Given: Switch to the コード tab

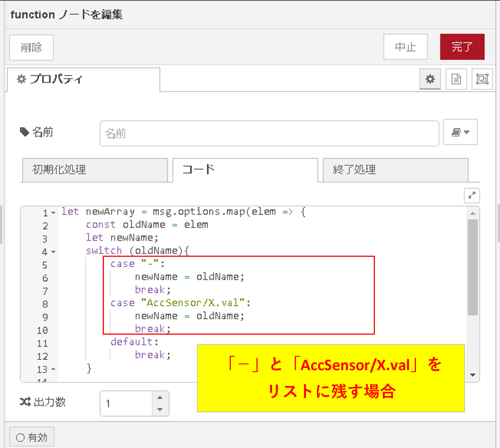Looking at the screenshot, I should click(x=245, y=170).
